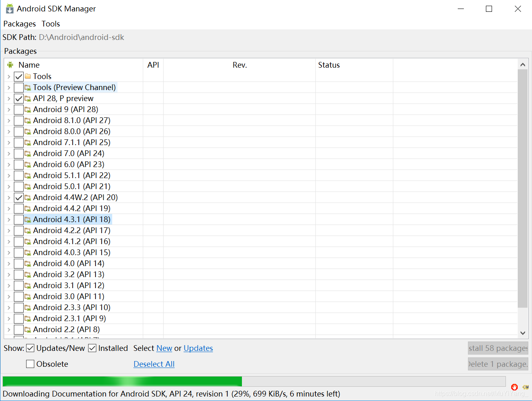Open the Tools menu
The image size is (532, 401).
click(x=51, y=24)
